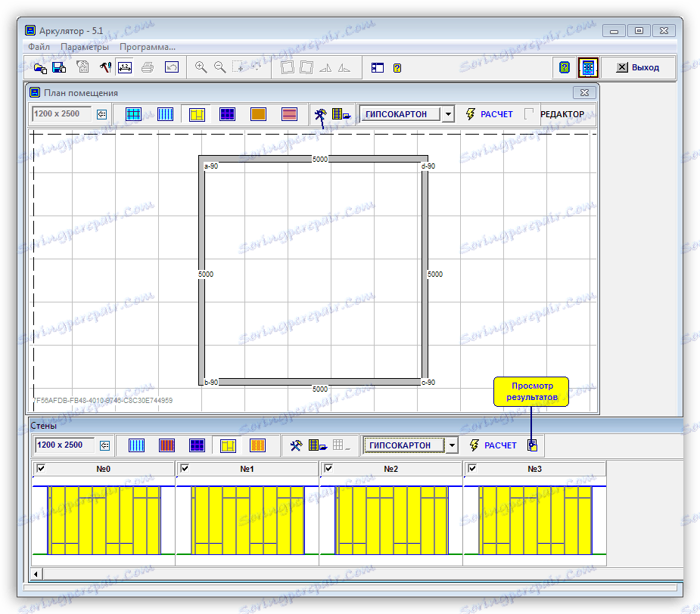The width and height of the screenshot is (700, 614).
Task: Expand ГИПСОКАРТОН dropdown in План помещения
Action: [x=447, y=114]
